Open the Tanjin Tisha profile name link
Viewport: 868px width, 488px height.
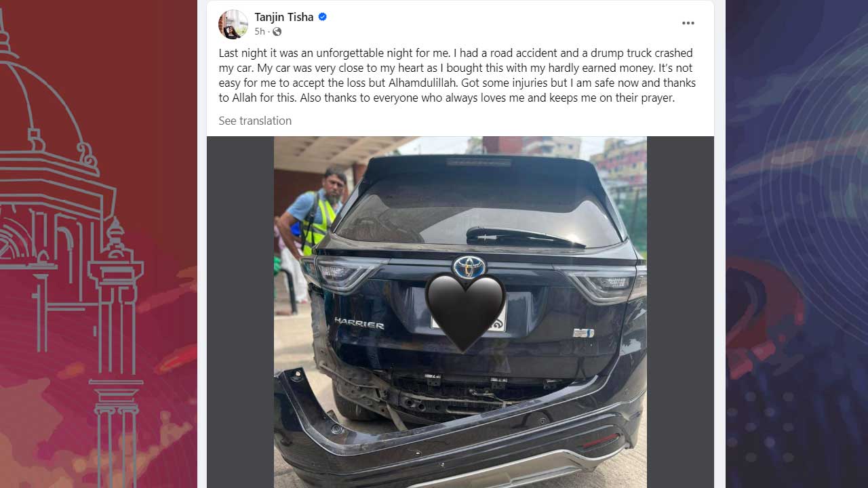(284, 17)
